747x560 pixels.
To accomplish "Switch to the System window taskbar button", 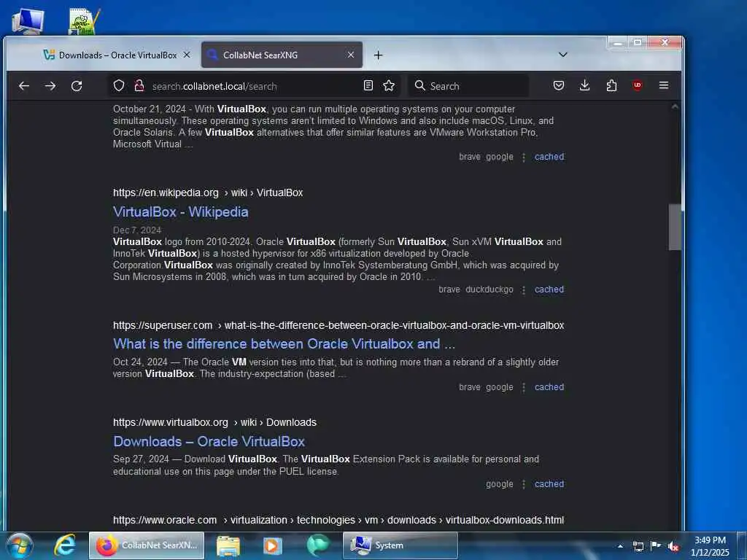I will point(400,545).
